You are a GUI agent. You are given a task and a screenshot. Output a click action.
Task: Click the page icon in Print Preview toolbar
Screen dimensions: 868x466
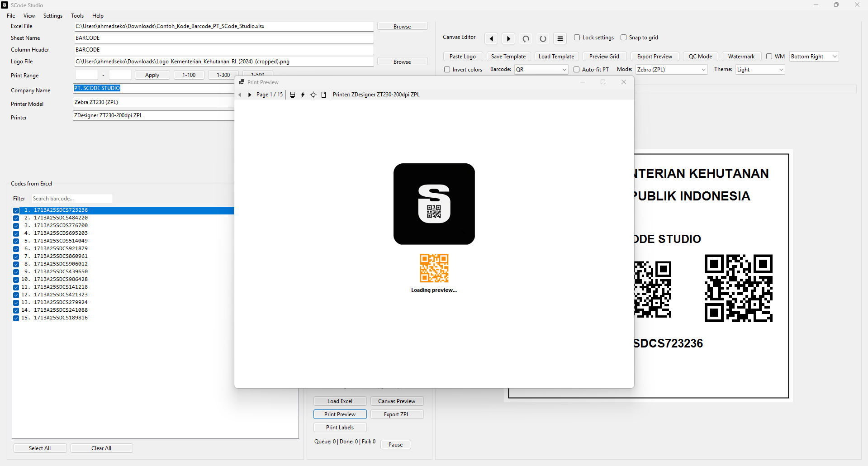tap(323, 95)
